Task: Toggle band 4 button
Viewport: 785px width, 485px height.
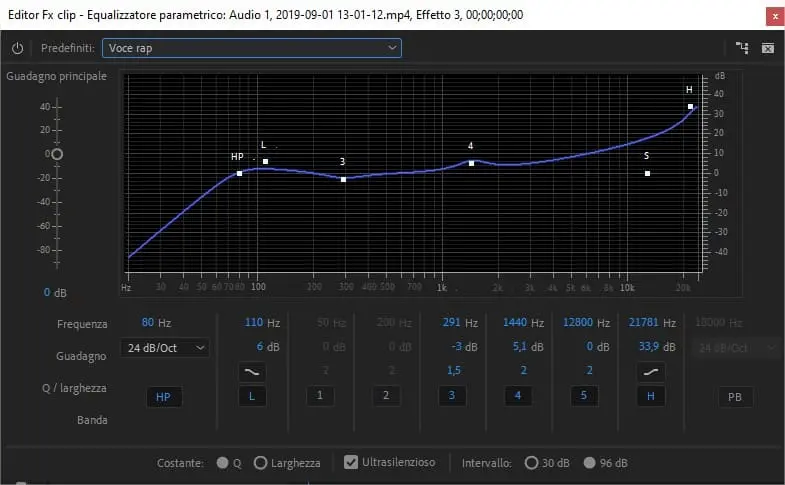Action: click(x=518, y=395)
